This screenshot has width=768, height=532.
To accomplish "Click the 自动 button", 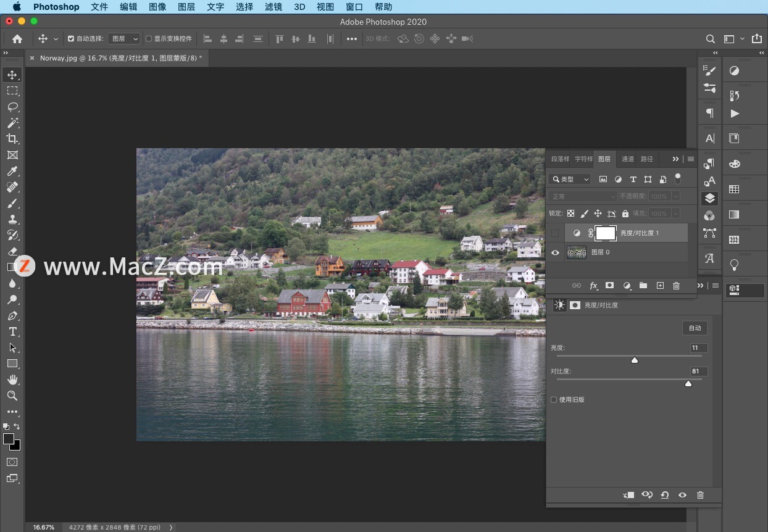I will [695, 328].
